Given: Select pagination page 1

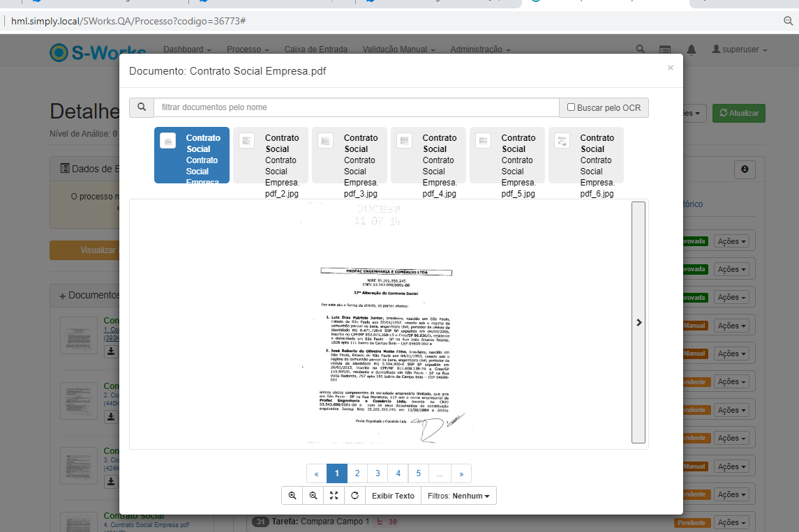Looking at the screenshot, I should pyautogui.click(x=337, y=473).
